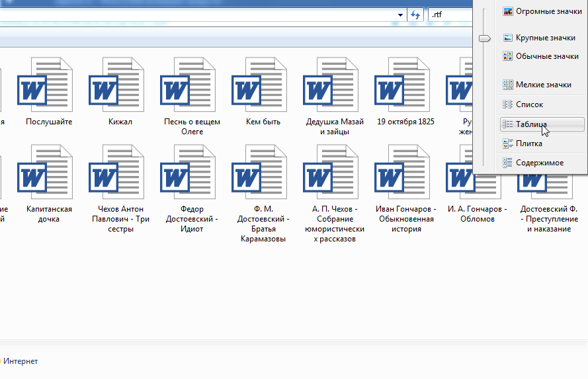Viewport: 588px width, 379px height.
Task: Select the Три сестры Чехов document icon
Action: point(116,172)
